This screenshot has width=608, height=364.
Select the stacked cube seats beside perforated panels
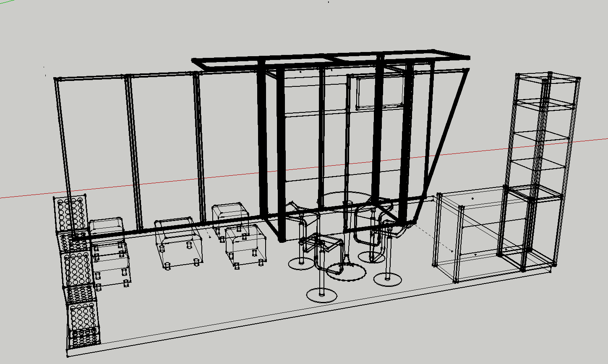point(108,252)
